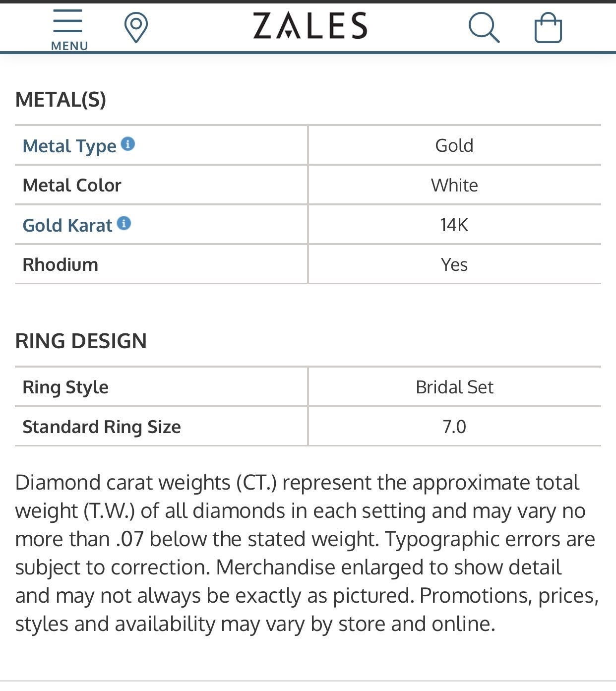This screenshot has width=616, height=691.
Task: Click the METAL(S) section heading
Action: pyautogui.click(x=61, y=99)
